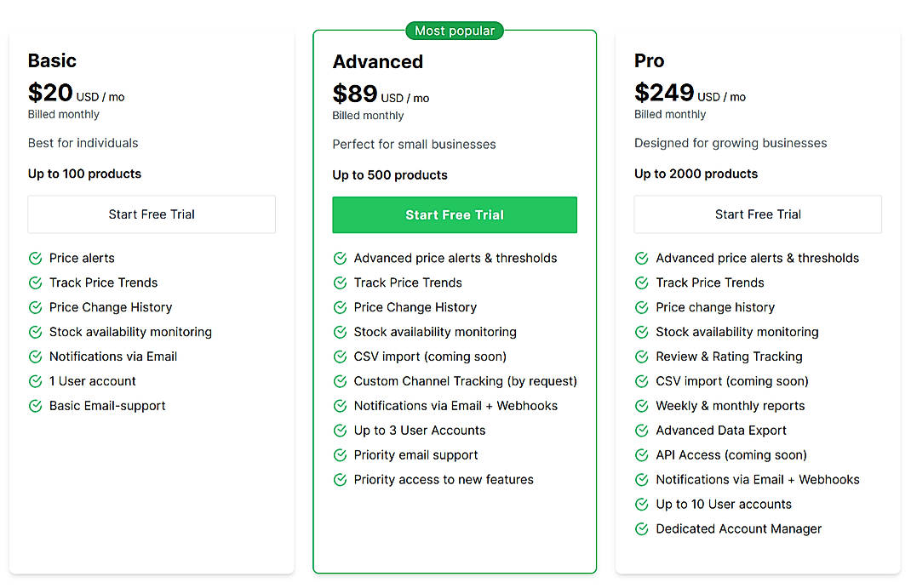Select the Pro plan heading
The height and width of the screenshot is (588, 911).
click(x=648, y=60)
